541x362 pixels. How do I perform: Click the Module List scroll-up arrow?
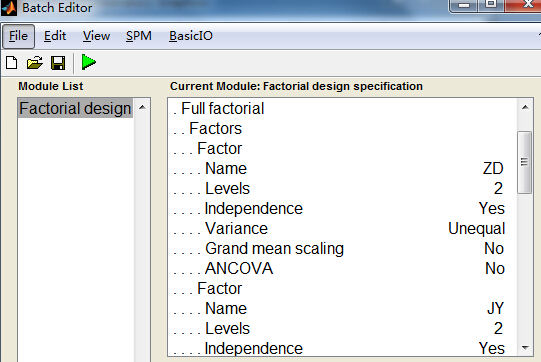[142, 108]
